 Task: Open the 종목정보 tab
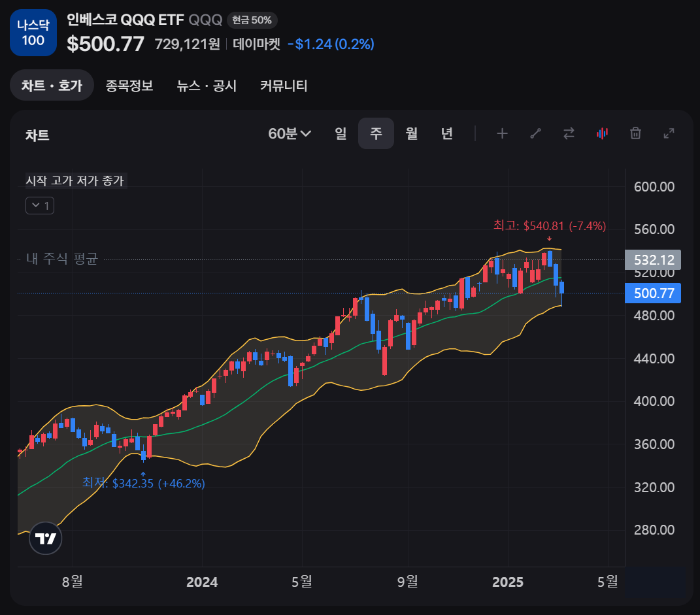point(129,86)
